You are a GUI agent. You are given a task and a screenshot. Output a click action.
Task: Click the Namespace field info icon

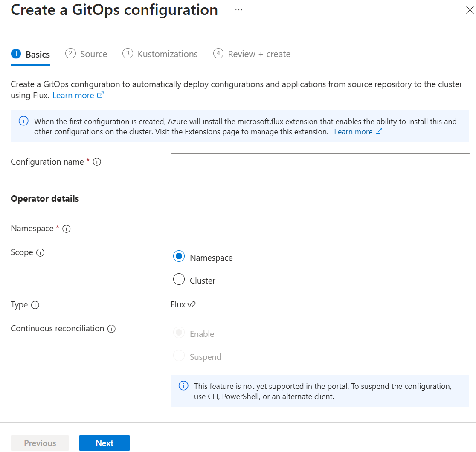[66, 229]
